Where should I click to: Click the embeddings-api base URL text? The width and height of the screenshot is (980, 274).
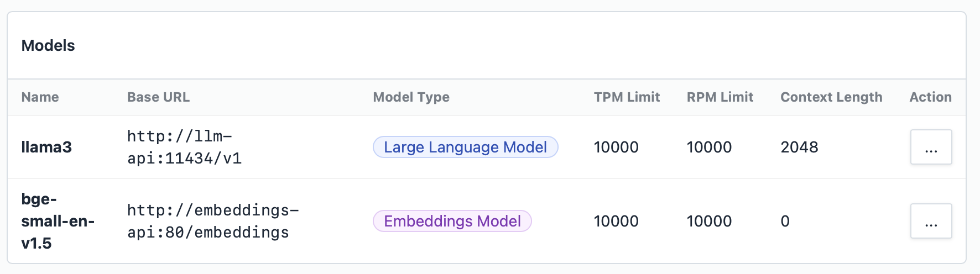tap(213, 221)
